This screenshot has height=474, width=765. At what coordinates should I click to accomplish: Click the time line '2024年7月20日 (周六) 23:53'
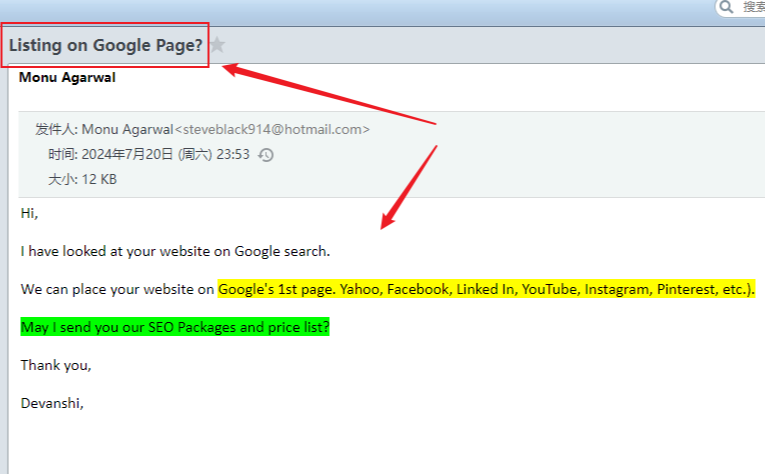pos(165,155)
